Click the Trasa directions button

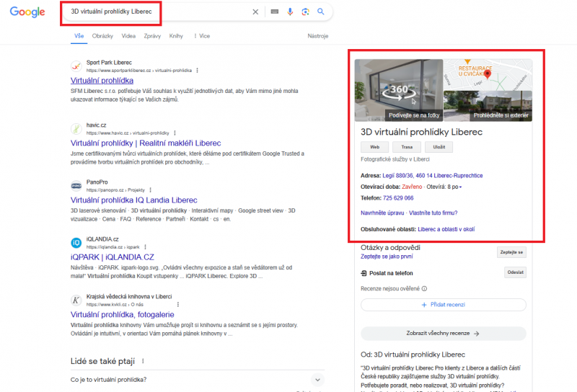[x=407, y=147]
